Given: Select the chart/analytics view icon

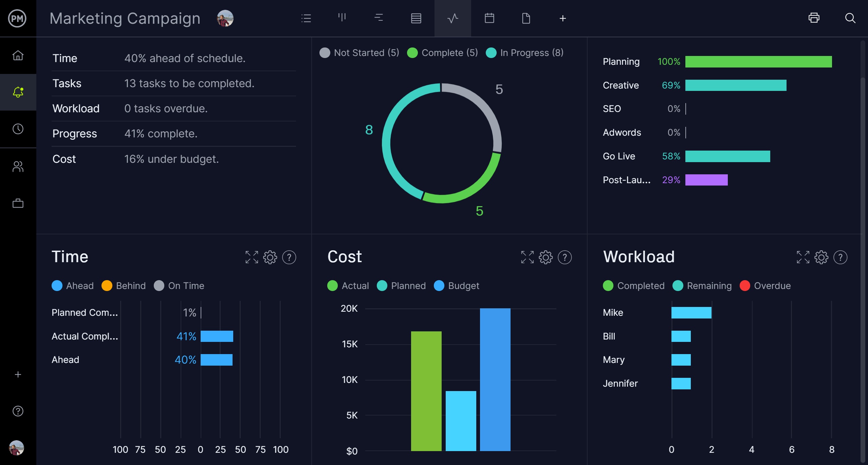Looking at the screenshot, I should tap(453, 18).
